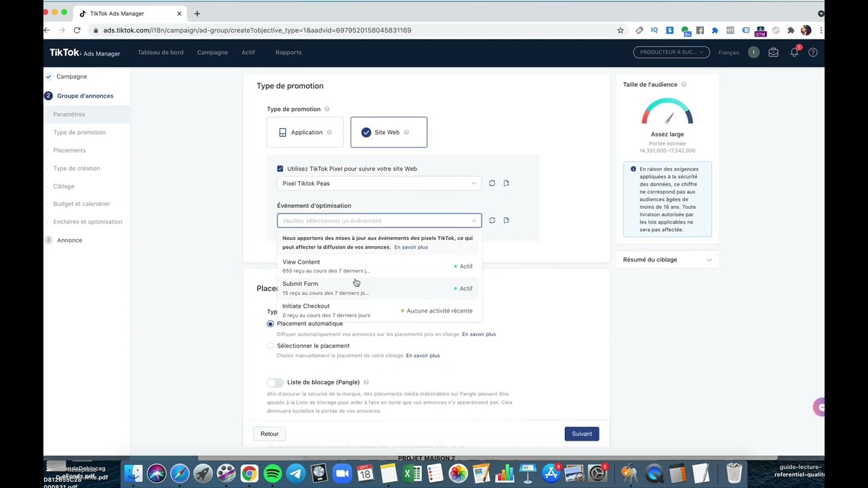Click the Suivant button
This screenshot has width=868, height=488.
[x=582, y=434]
